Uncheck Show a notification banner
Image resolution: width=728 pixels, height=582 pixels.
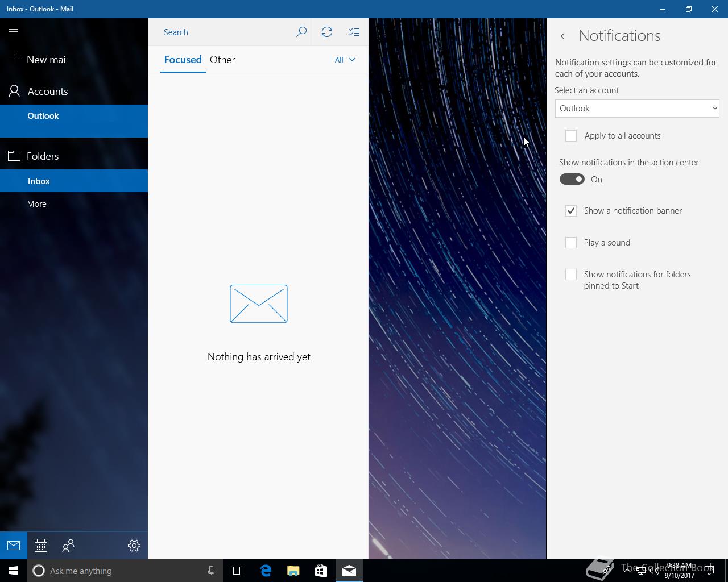click(x=571, y=211)
